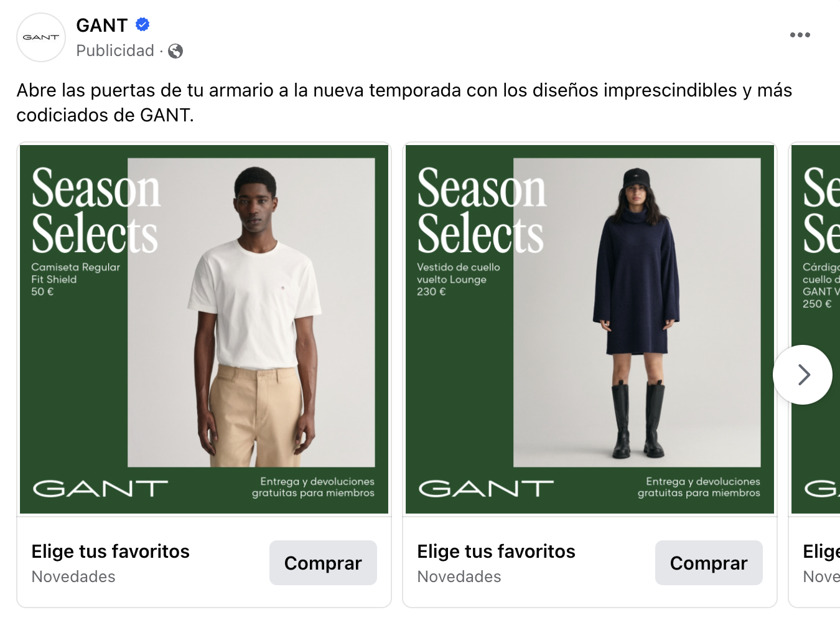The height and width of the screenshot is (630, 840).
Task: Click the GANT logo on second ad image
Action: pyautogui.click(x=486, y=489)
